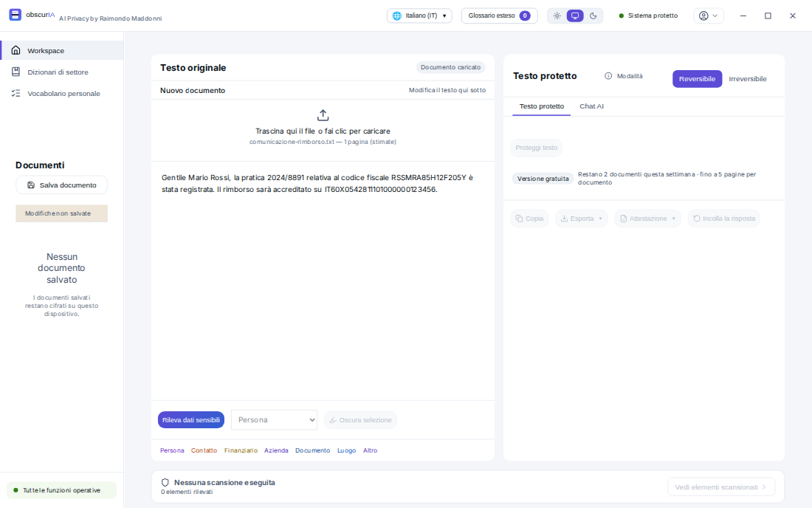Click chevron on Vedi elementi scansionati
812x508 pixels.
(764, 487)
